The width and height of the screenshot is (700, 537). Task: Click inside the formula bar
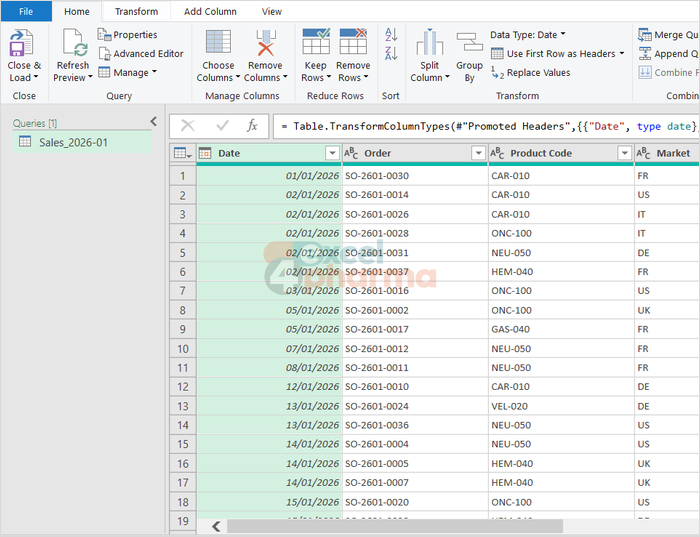click(486, 126)
